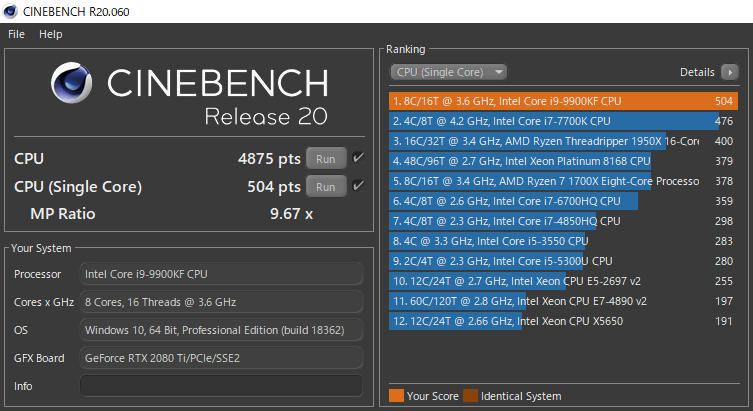Click the CINEBENCH R20.060 window title
Viewport: 753px width, 411px height.
pyautogui.click(x=76, y=12)
